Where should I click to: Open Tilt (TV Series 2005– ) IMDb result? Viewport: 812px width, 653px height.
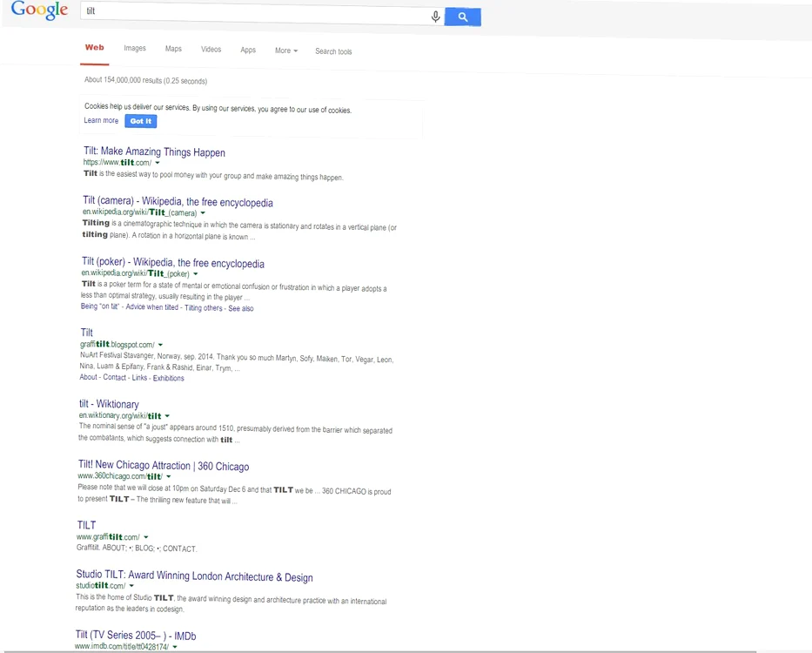136,636
